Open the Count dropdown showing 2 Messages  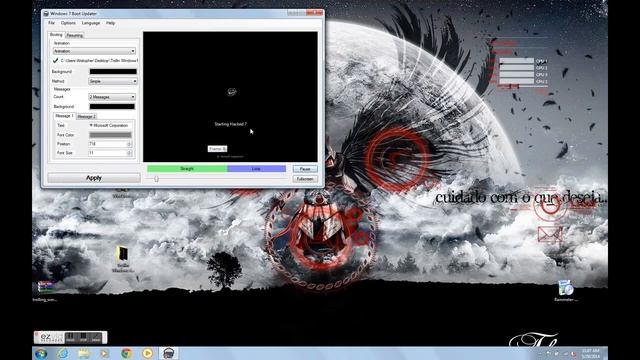click(112, 97)
